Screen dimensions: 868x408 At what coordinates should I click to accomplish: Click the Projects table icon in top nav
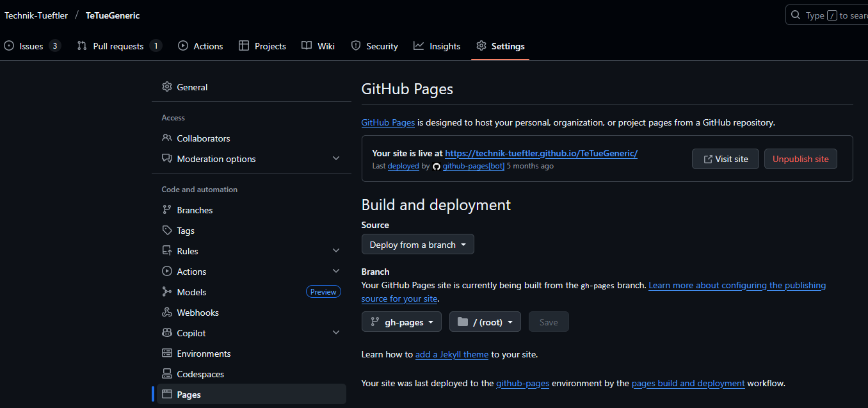tap(244, 46)
